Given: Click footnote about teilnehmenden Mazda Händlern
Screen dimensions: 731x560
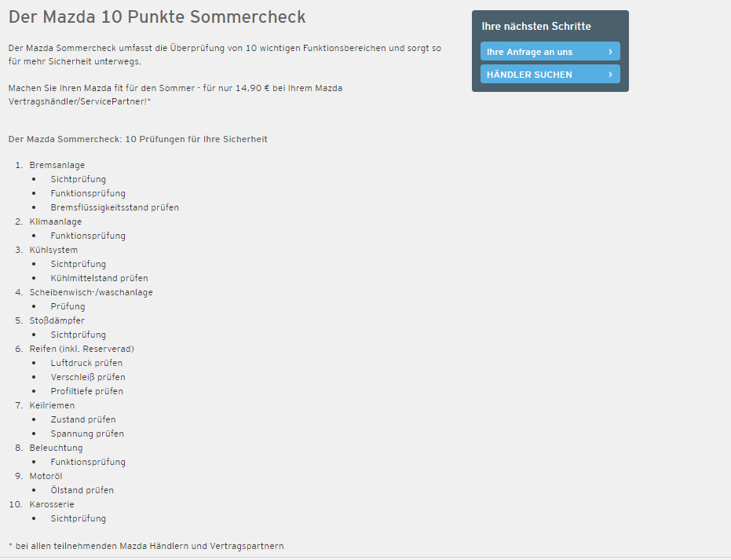Looking at the screenshot, I should point(146,546).
